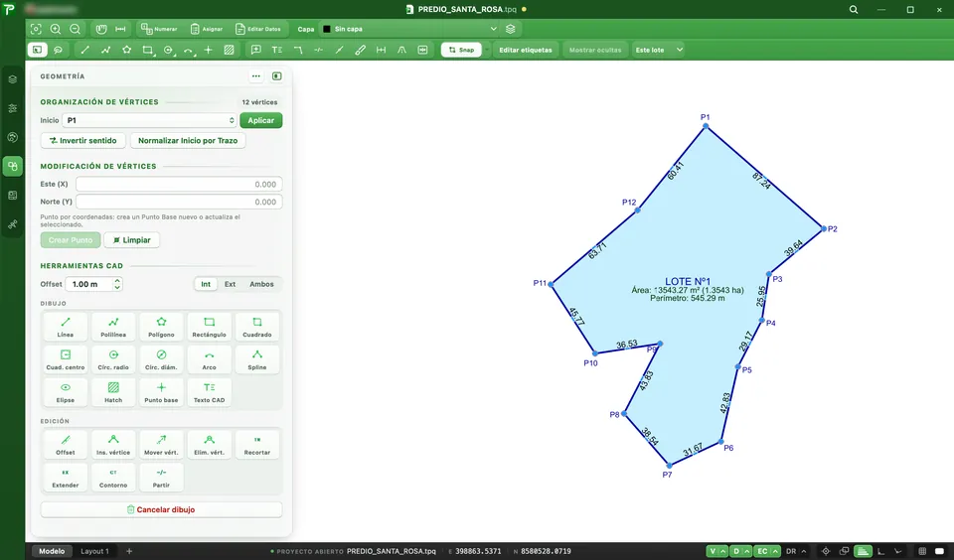Viewport: 954px width, 560px height.
Task: Click the zoom in magnifier icon
Action: (x=56, y=29)
